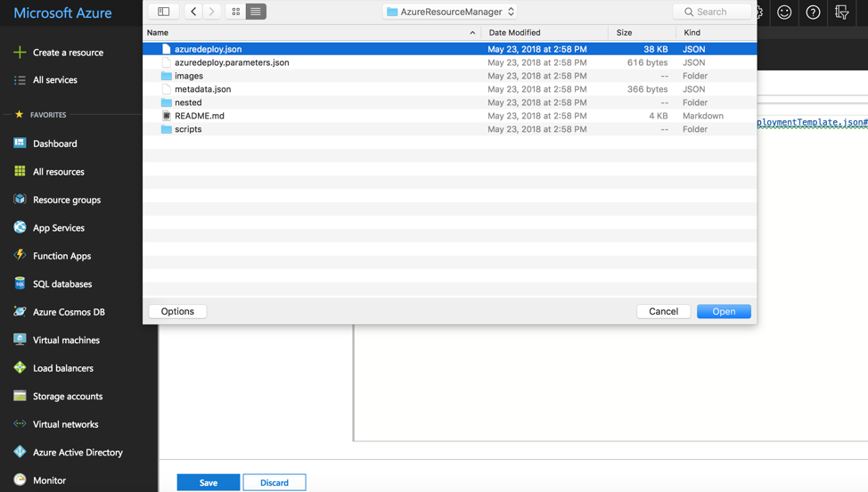Screen dimensions: 868x492
Task: Switch to icon grid view
Action: (x=235, y=12)
